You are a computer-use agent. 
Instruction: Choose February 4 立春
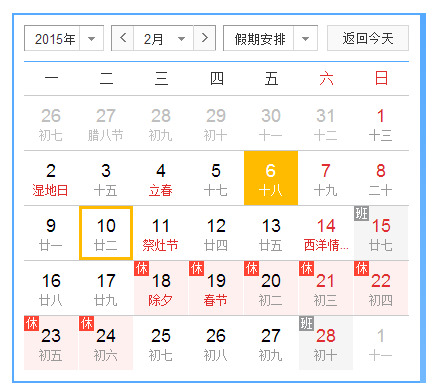pos(161,178)
